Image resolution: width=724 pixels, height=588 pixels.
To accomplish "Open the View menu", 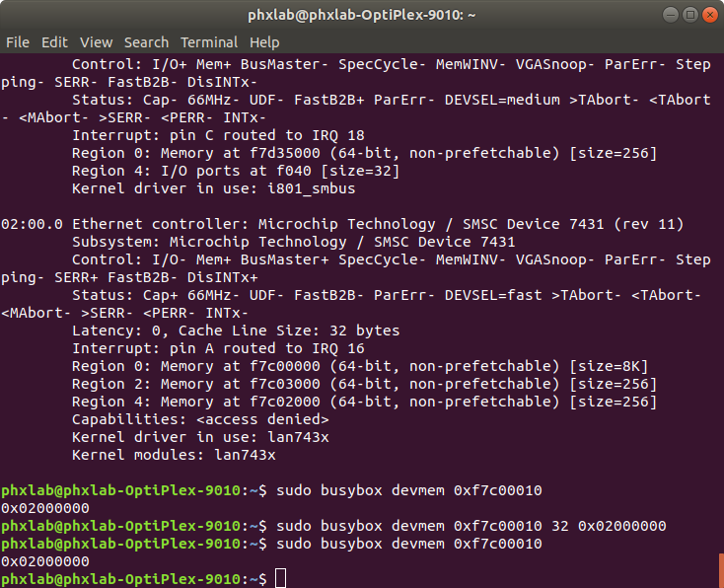I will (96, 42).
